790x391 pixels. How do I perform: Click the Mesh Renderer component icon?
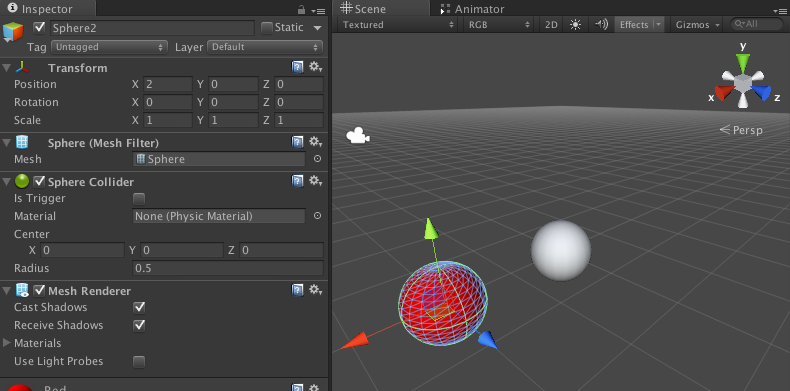click(x=22, y=291)
